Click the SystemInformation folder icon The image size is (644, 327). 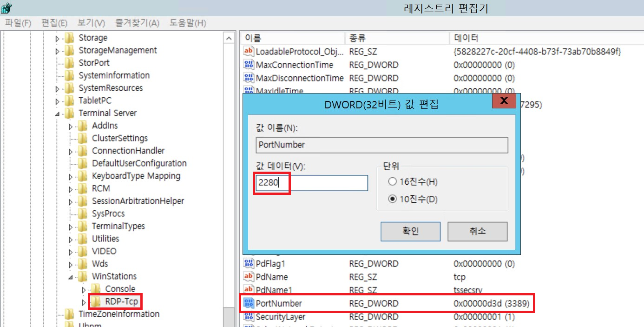click(x=70, y=75)
